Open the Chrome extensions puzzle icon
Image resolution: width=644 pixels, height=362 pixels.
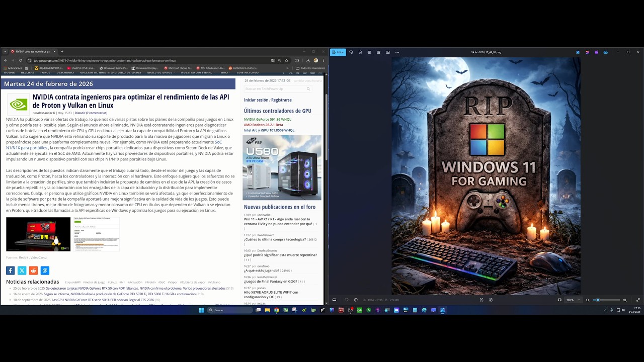click(297, 60)
